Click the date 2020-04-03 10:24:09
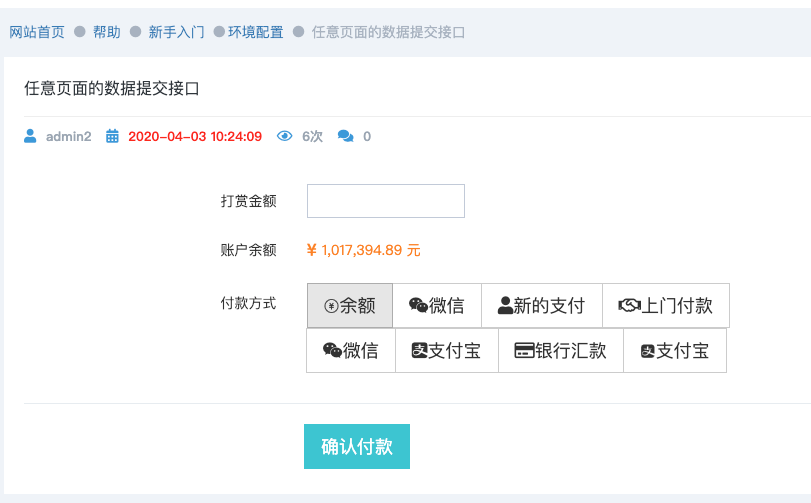 coord(195,136)
